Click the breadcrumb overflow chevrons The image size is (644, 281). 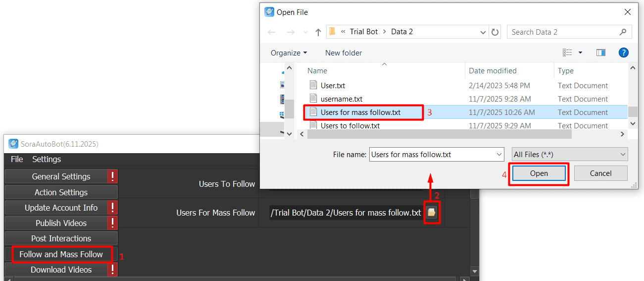tap(343, 32)
